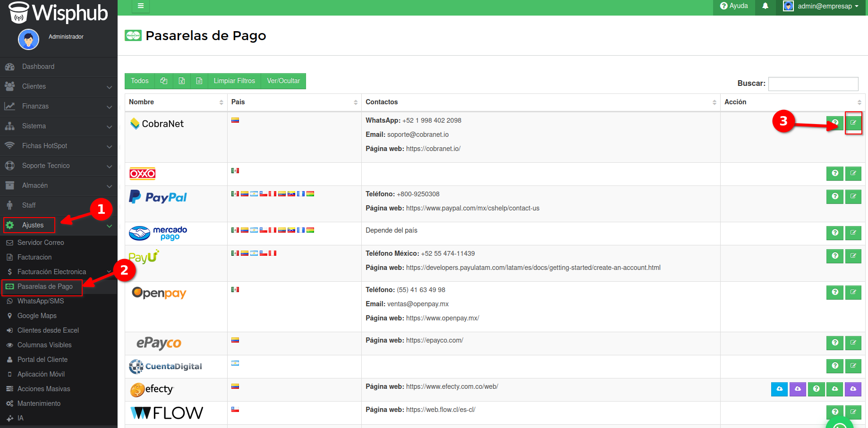
Task: Open WhatsApp/SMS settings in sidebar
Action: [41, 301]
